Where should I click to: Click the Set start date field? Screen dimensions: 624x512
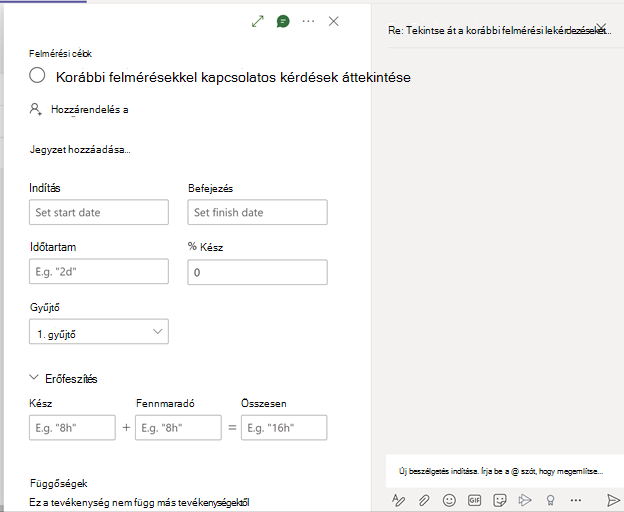(99, 212)
